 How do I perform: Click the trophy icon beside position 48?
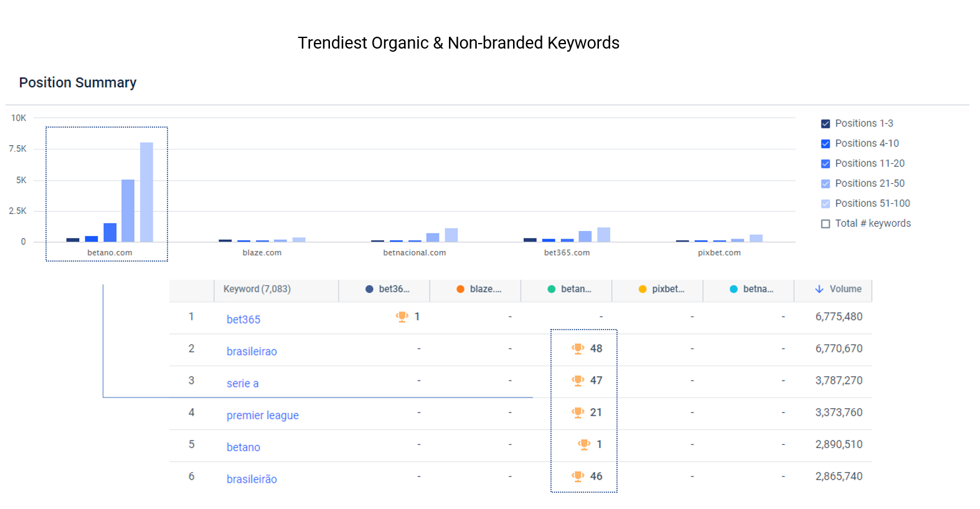(x=578, y=348)
